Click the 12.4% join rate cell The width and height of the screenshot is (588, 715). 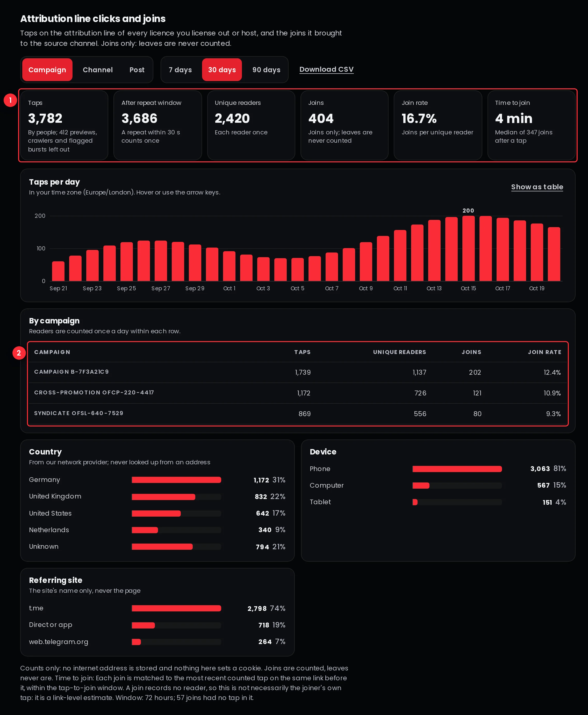point(552,372)
